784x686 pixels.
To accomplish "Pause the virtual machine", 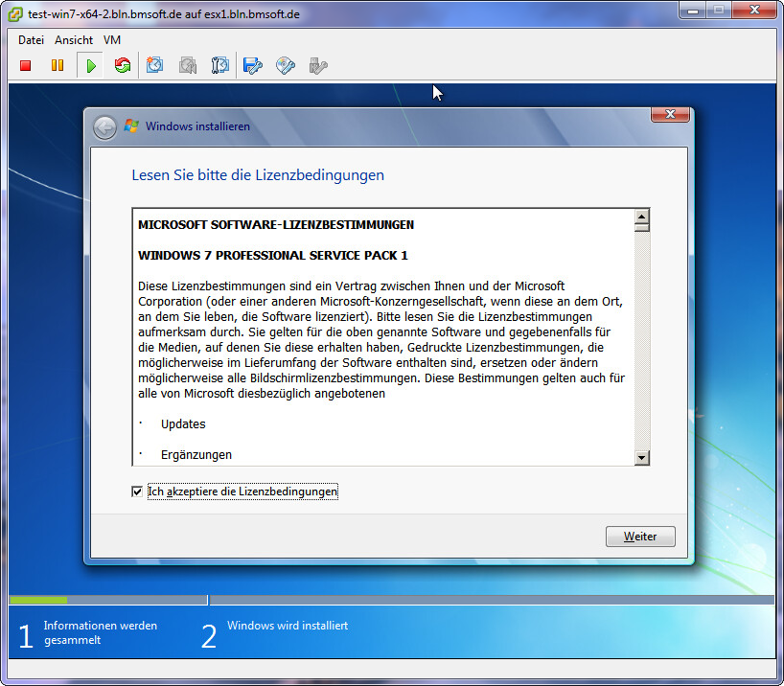I will coord(58,65).
